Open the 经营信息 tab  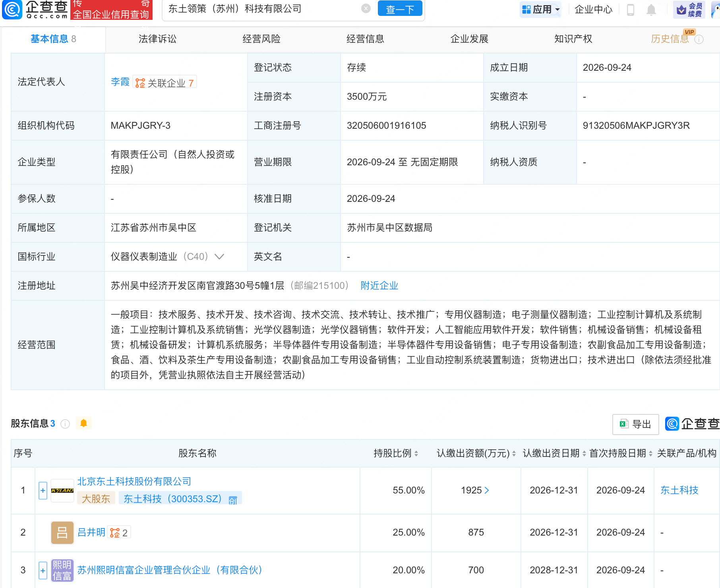365,39
